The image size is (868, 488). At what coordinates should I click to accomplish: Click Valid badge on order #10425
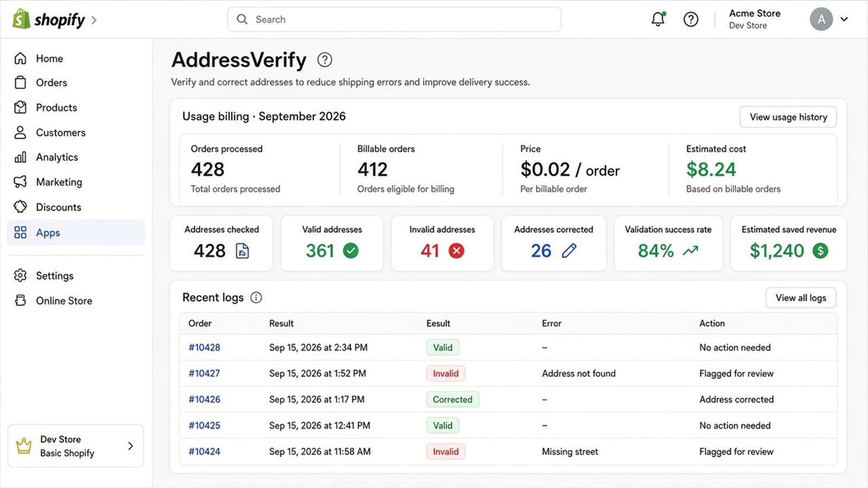pyautogui.click(x=443, y=426)
